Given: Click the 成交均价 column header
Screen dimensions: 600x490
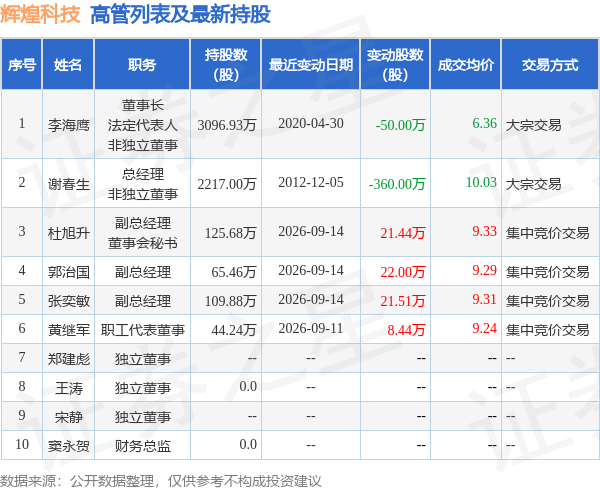Looking at the screenshot, I should tap(466, 64).
